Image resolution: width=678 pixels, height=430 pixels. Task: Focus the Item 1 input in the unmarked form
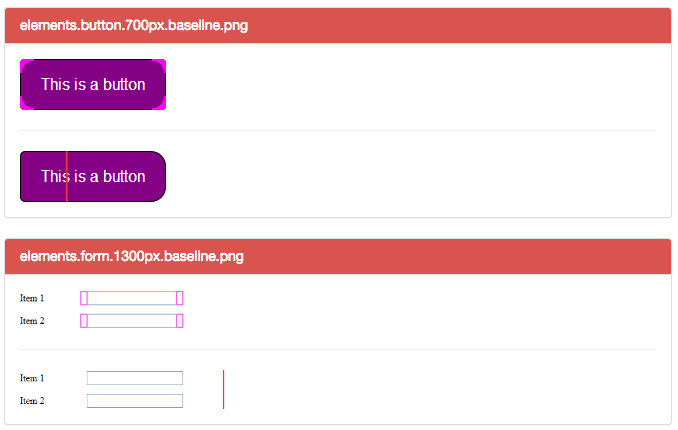135,378
